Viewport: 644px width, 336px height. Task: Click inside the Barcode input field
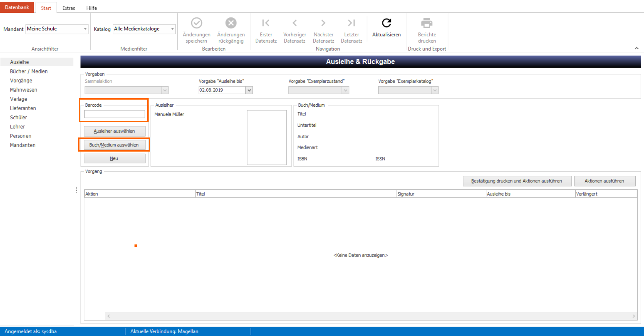(114, 114)
